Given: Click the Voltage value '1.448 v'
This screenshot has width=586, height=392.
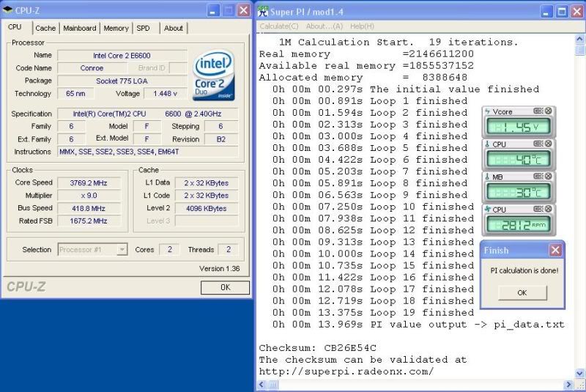Looking at the screenshot, I should [166, 94].
